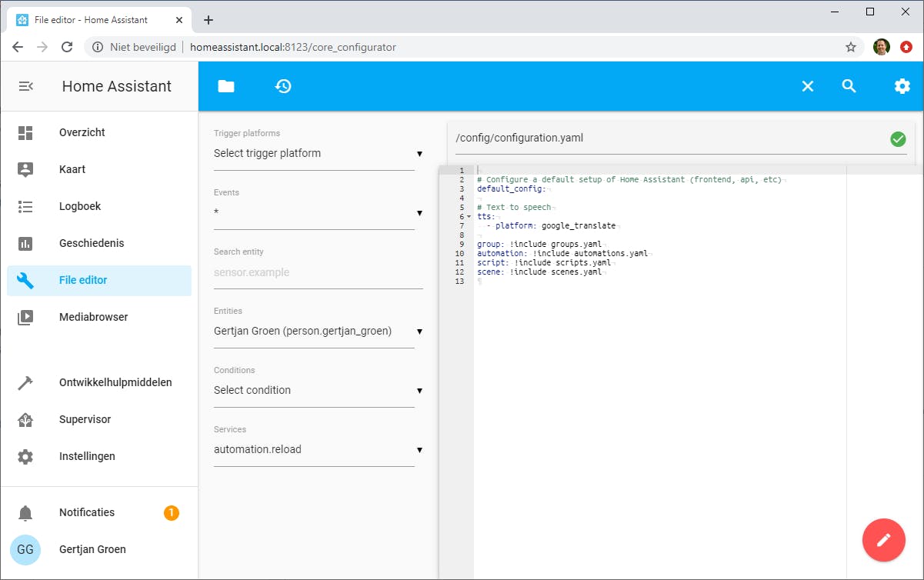924x580 pixels.
Task: Open the editor settings gear icon
Action: (x=902, y=86)
